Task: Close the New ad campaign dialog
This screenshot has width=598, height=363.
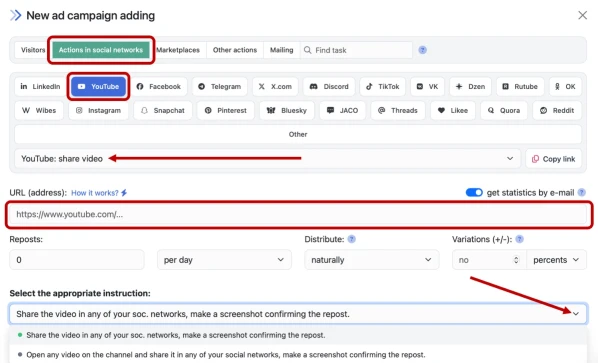Action: pyautogui.click(x=582, y=15)
